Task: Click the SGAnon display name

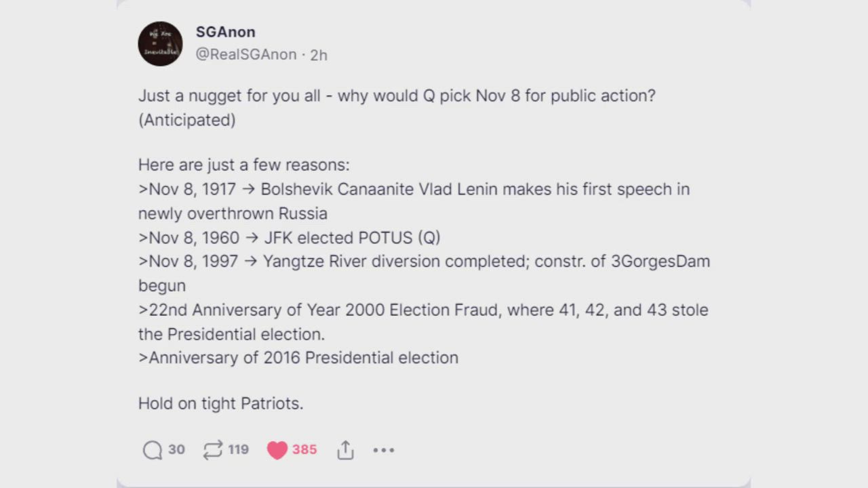Action: (x=225, y=32)
